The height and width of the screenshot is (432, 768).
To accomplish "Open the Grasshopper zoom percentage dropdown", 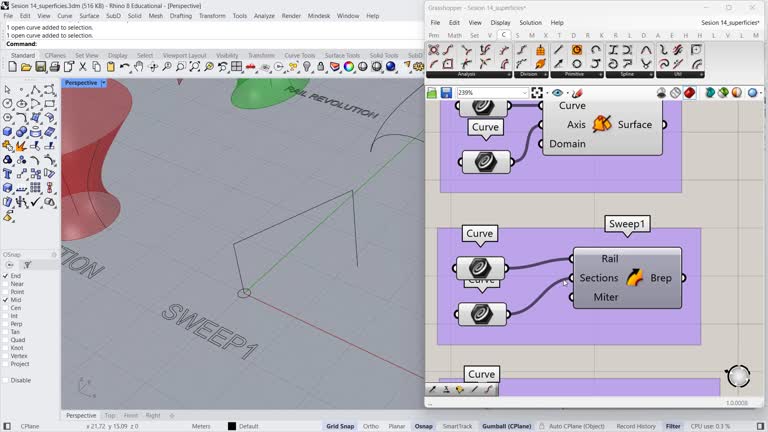I will (x=523, y=93).
